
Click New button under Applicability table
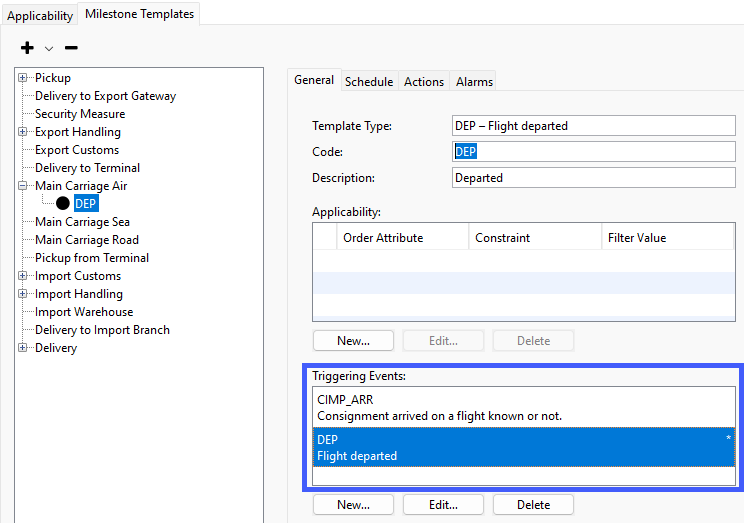tap(353, 341)
